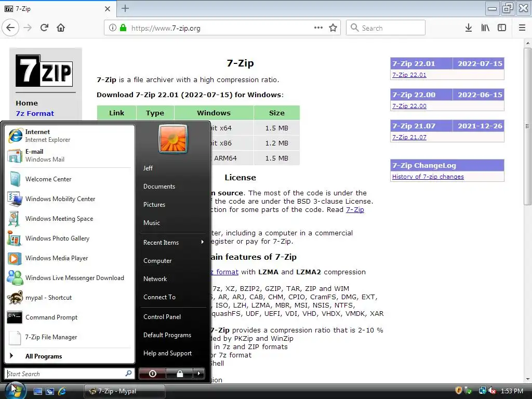Open Pictures from Start menu
Image resolution: width=532 pixels, height=399 pixels.
[x=173, y=205]
